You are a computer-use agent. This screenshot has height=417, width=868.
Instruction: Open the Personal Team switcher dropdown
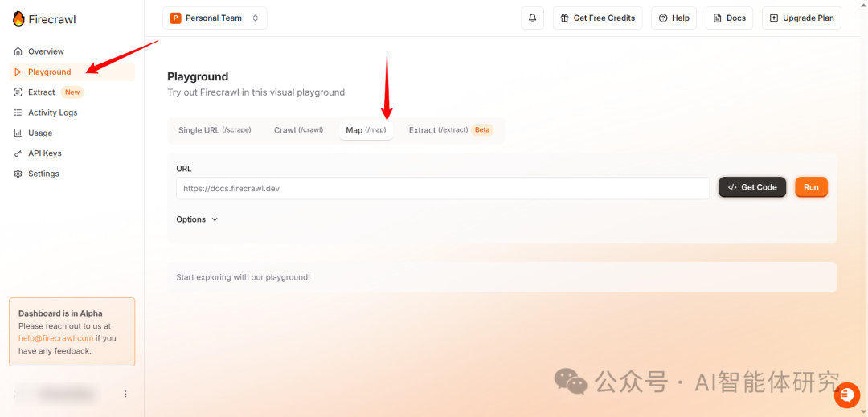coord(215,18)
